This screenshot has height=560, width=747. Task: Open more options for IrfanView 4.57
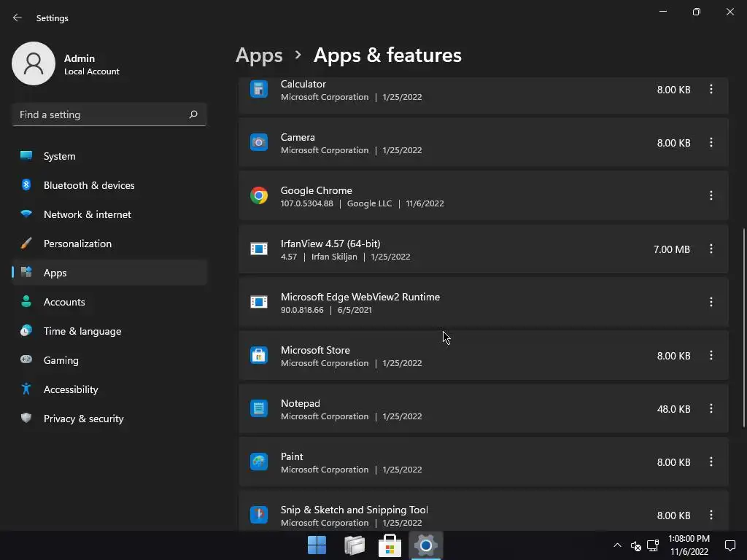[x=711, y=249]
